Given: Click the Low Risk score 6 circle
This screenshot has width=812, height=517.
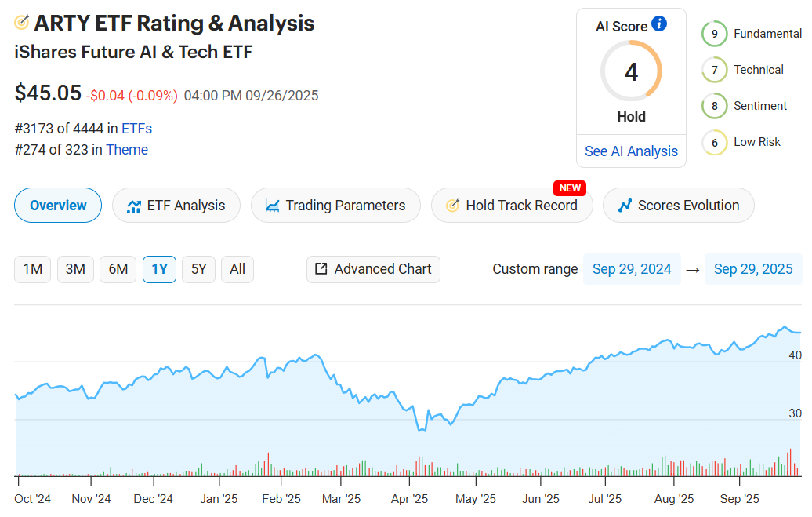Looking at the screenshot, I should [x=714, y=142].
